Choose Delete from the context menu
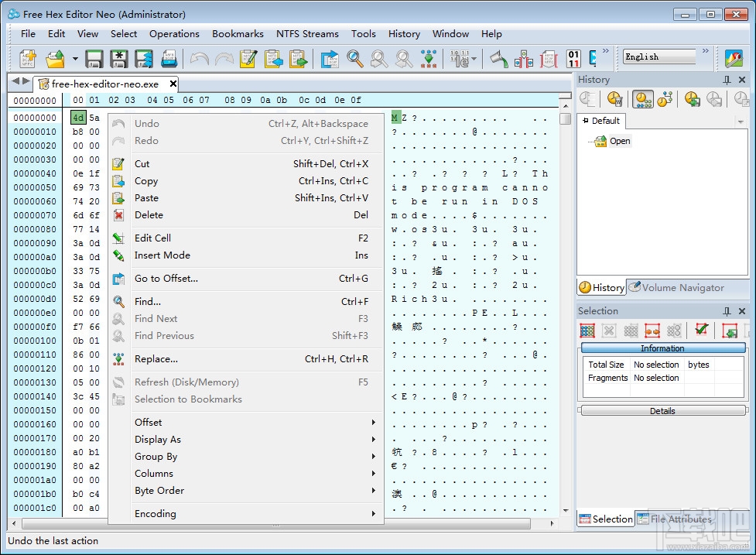 click(246, 215)
